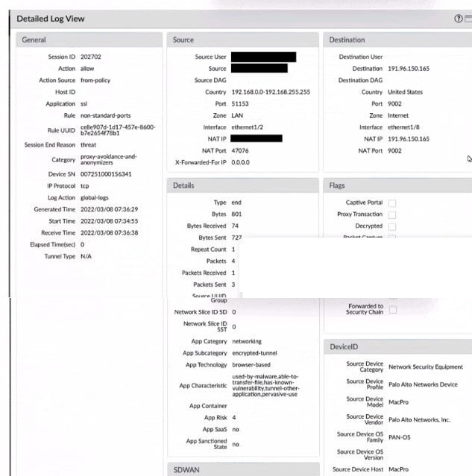Tick the Forwarded to Security Chain checkbox
Image resolution: width=472 pixels, height=476 pixels.
393,310
